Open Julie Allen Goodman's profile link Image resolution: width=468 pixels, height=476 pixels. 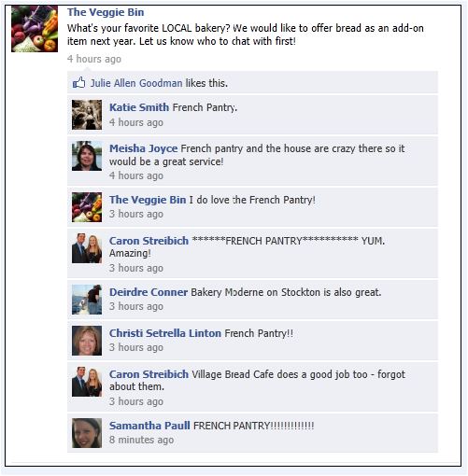point(136,83)
